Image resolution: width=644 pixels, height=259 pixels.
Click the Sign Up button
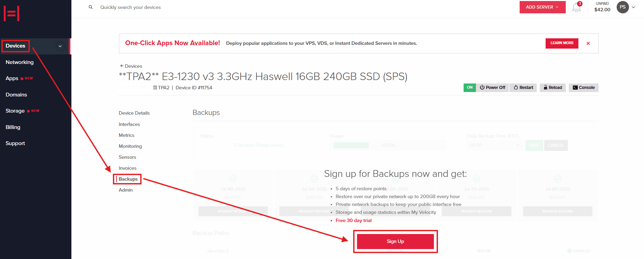(395, 241)
